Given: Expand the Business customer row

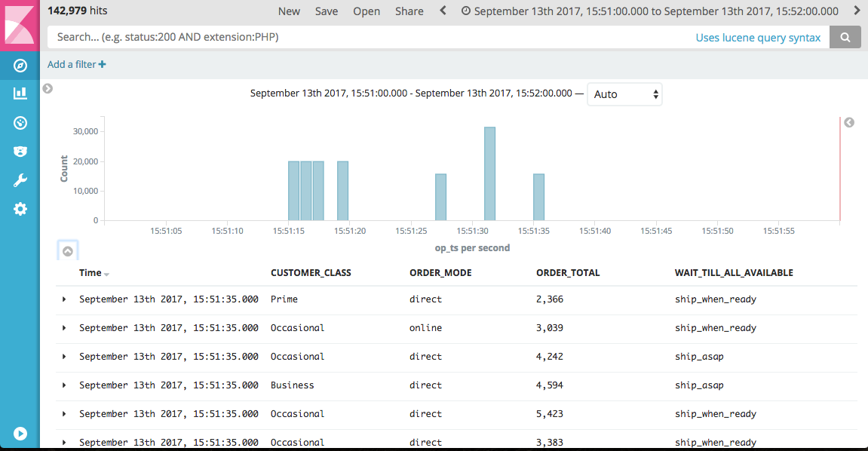Looking at the screenshot, I should [64, 385].
